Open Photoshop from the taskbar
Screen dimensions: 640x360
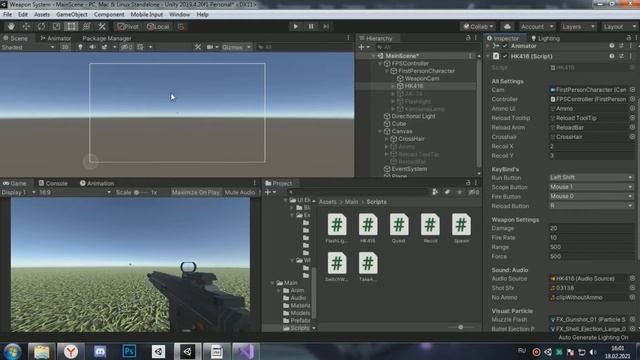click(129, 351)
